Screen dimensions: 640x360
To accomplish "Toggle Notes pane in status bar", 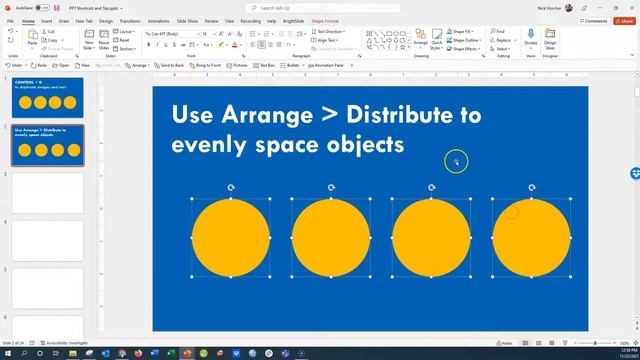I will [504, 343].
